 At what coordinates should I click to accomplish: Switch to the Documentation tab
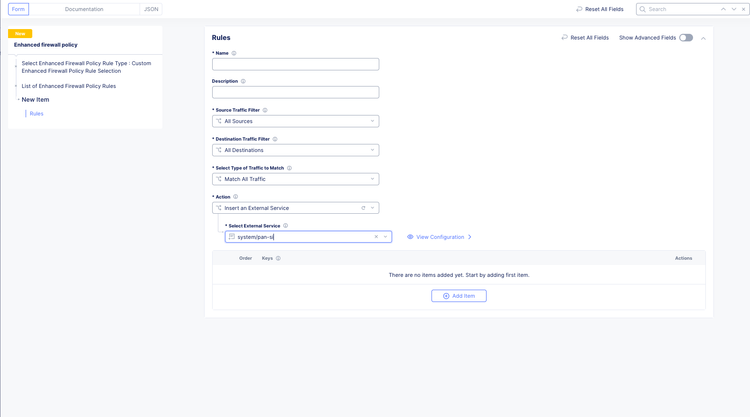point(84,9)
